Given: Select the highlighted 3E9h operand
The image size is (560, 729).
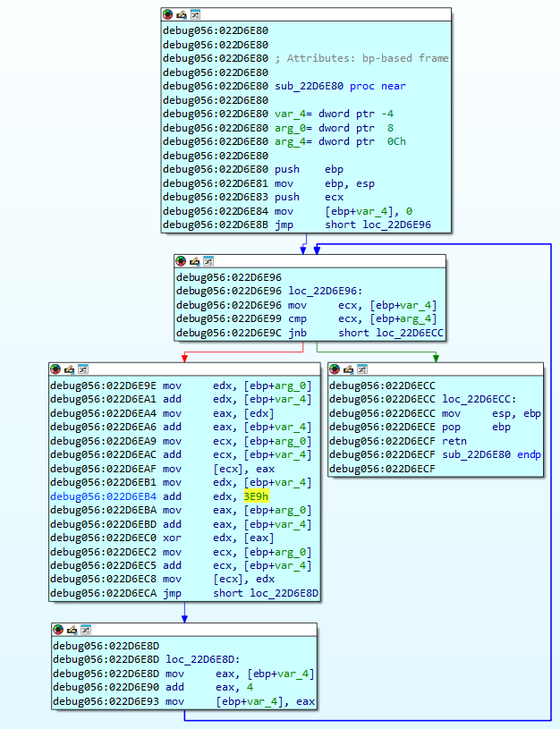Looking at the screenshot, I should click(257, 496).
